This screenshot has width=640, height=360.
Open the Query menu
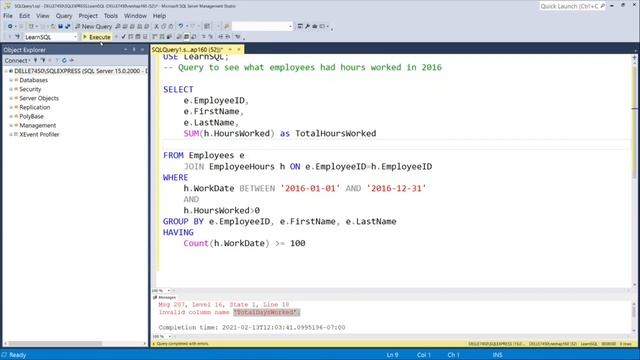[x=64, y=16]
